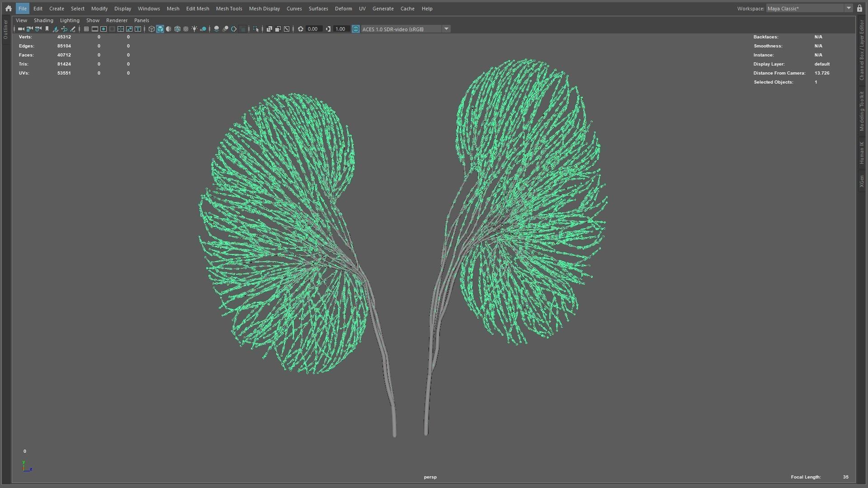
Task: Toggle the Film Gate icon
Action: point(95,29)
